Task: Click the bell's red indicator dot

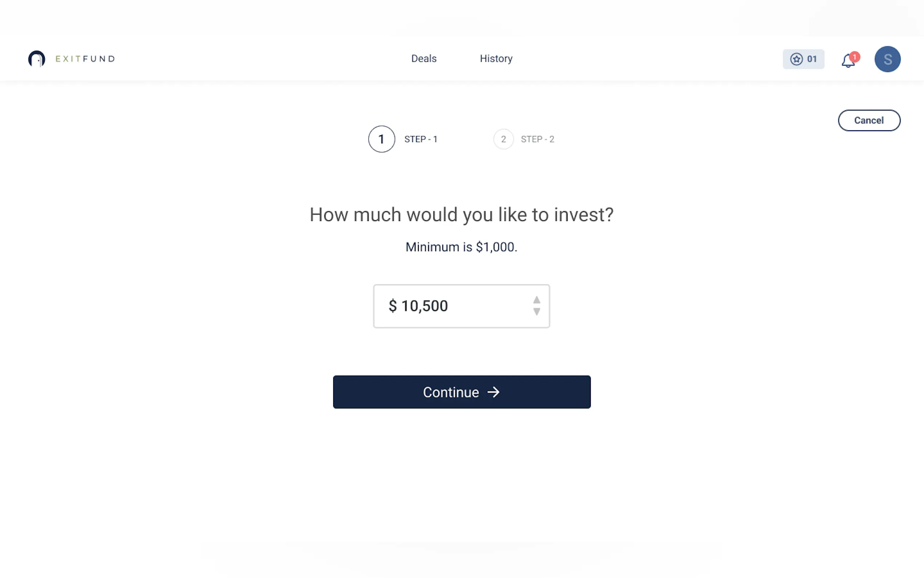Action: tap(855, 56)
